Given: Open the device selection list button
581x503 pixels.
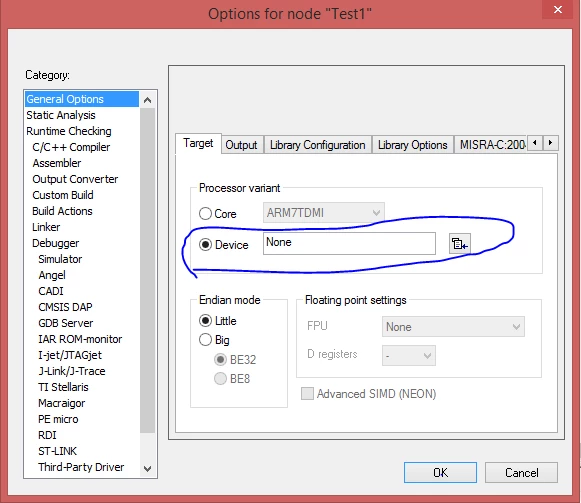Looking at the screenshot, I should pos(459,244).
